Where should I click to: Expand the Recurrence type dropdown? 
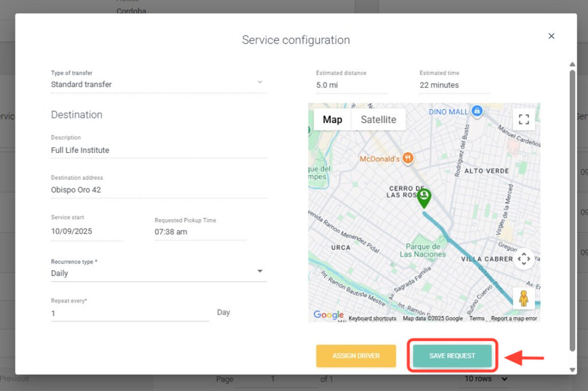pyautogui.click(x=260, y=272)
